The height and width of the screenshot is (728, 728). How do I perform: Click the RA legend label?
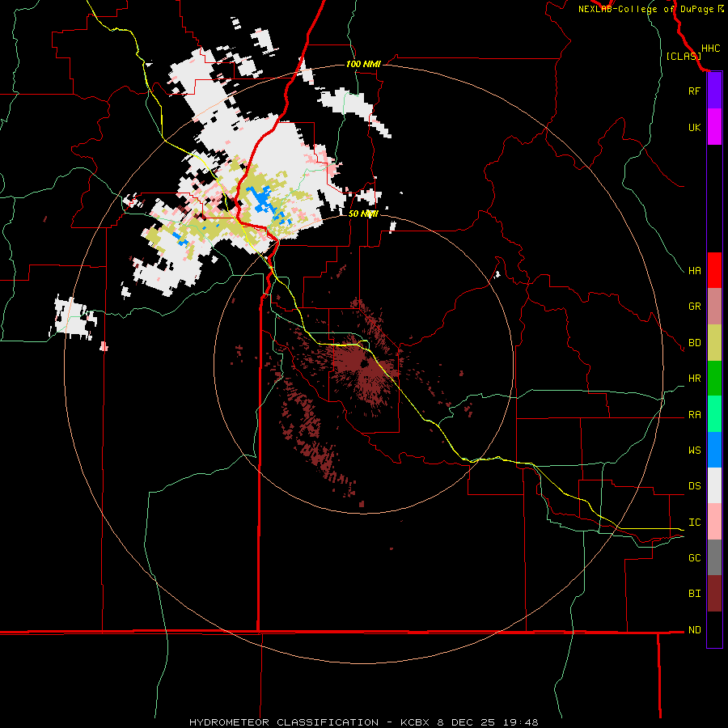(695, 415)
